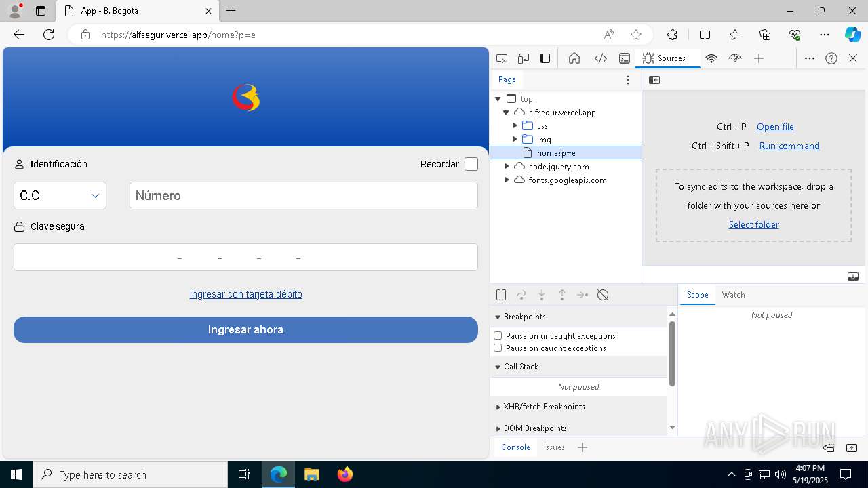Open Windows Start menu
868x488 pixels.
(16, 474)
